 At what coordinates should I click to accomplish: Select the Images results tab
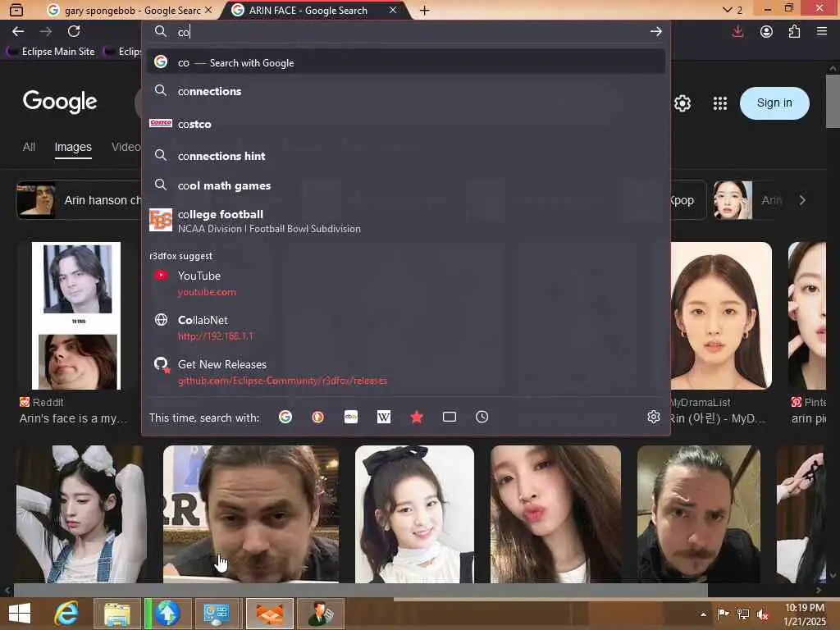[73, 148]
